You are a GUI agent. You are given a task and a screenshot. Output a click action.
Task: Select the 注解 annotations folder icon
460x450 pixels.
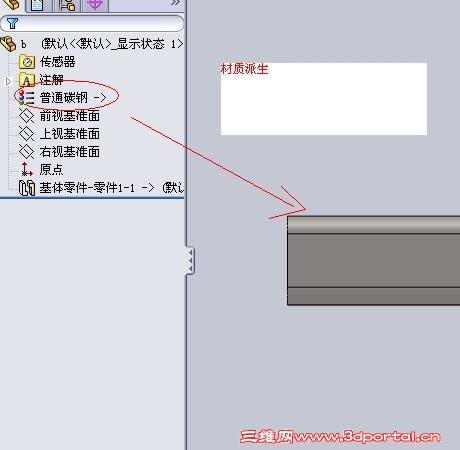click(x=27, y=80)
